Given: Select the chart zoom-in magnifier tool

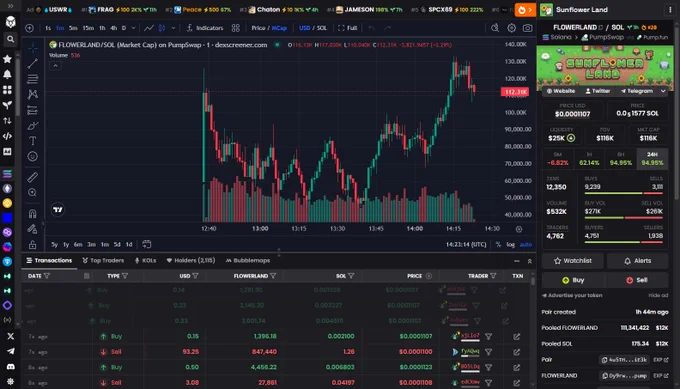Looking at the screenshot, I should tap(33, 193).
